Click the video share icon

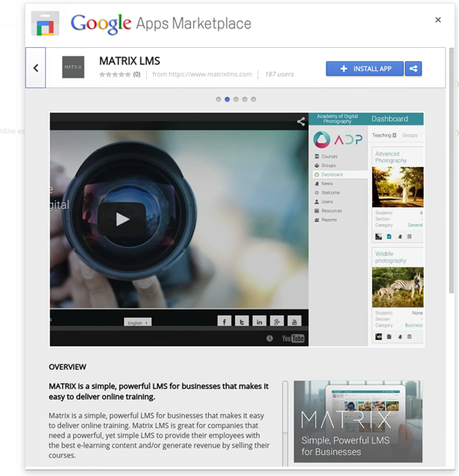(x=301, y=121)
